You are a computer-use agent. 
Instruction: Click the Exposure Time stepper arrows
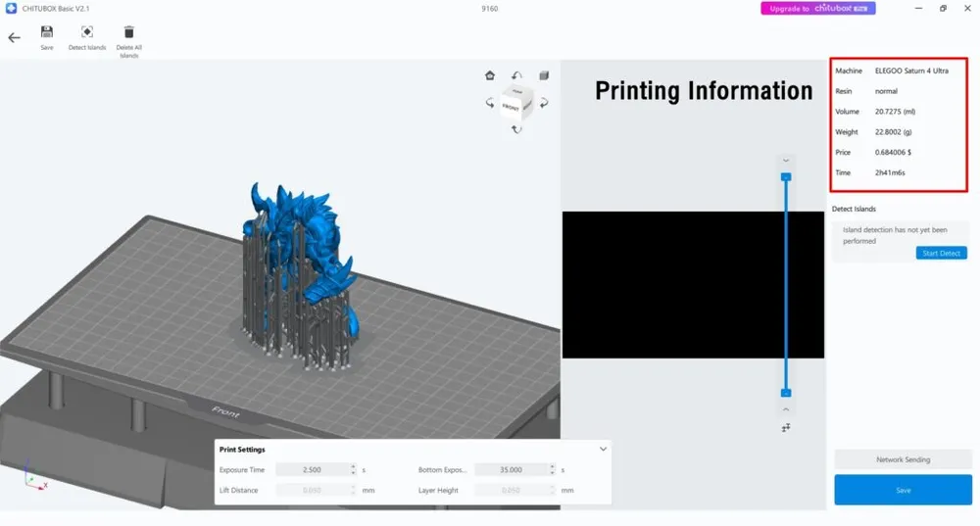(x=353, y=470)
